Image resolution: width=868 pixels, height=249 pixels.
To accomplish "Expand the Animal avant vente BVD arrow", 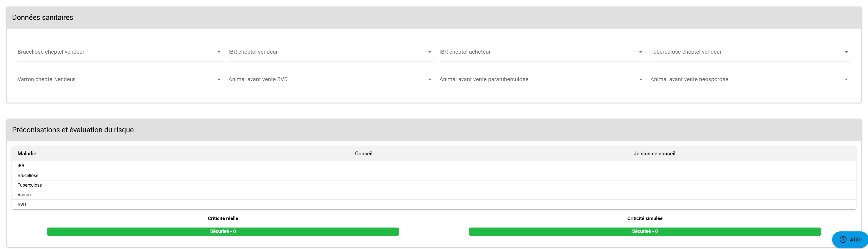I will [430, 79].
